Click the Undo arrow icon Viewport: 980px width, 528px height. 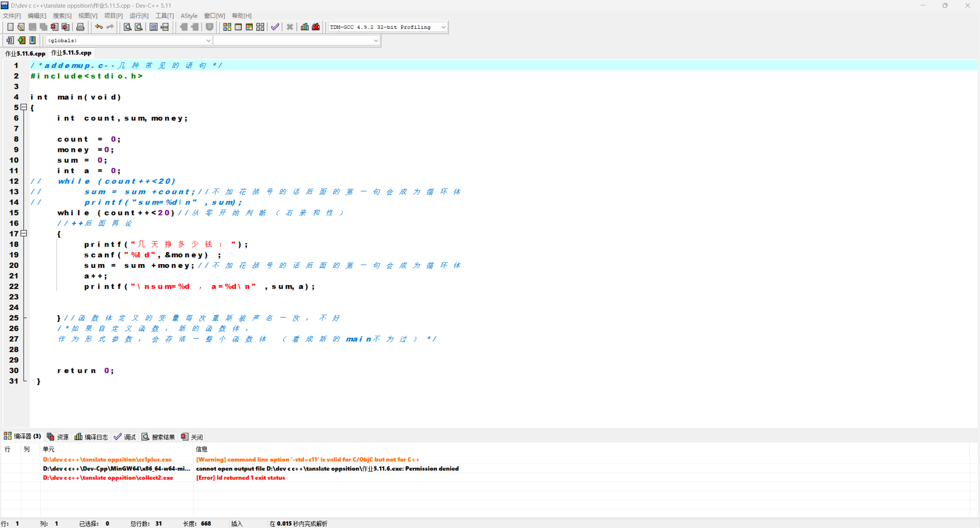pyautogui.click(x=99, y=27)
